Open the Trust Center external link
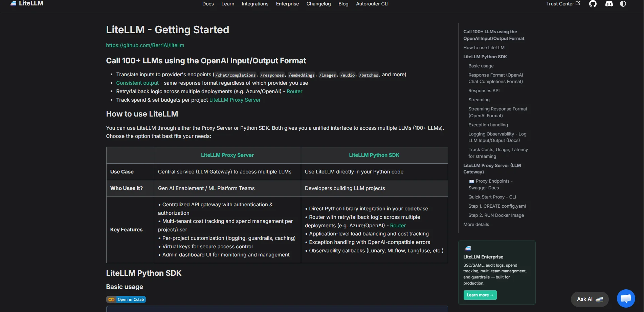The image size is (644, 312). [563, 4]
